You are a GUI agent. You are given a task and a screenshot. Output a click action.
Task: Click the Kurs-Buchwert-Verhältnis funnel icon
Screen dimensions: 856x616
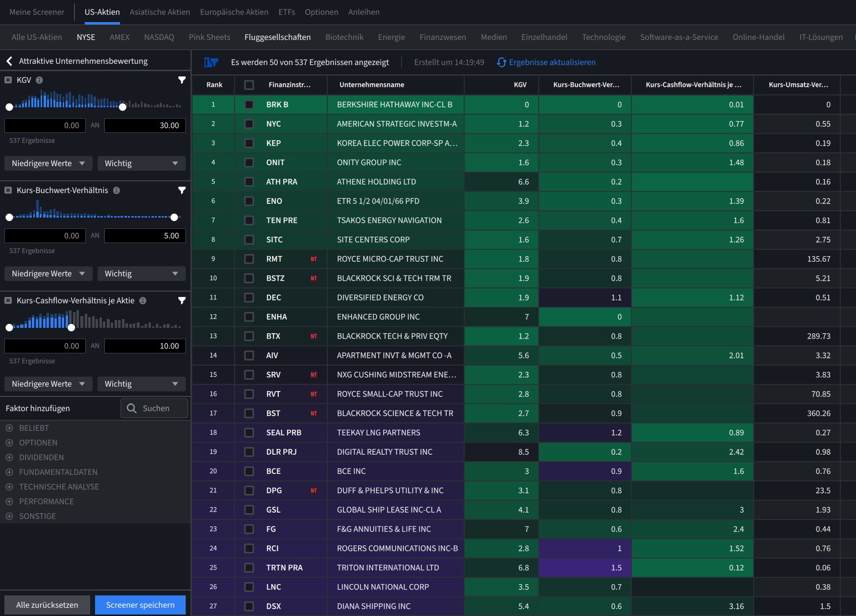[182, 190]
